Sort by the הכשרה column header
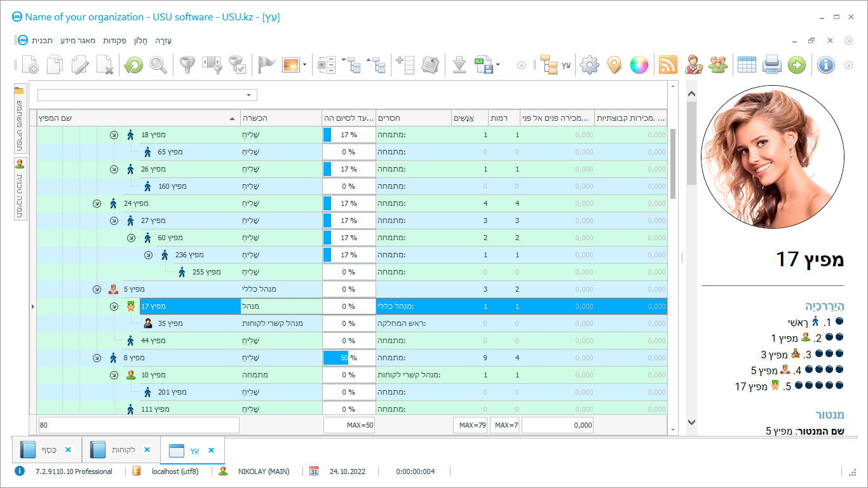Viewport: 868px width, 488px height. 281,118
